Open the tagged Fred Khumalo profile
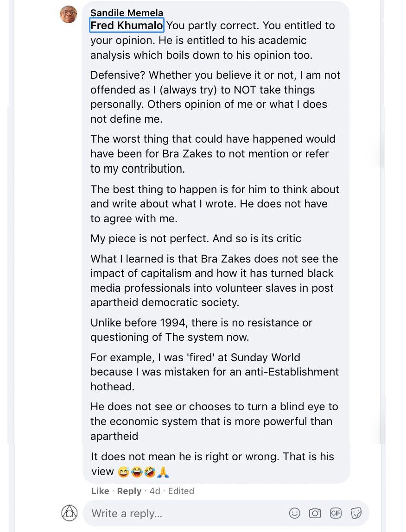Image resolution: width=406 pixels, height=532 pixels. coord(127,25)
